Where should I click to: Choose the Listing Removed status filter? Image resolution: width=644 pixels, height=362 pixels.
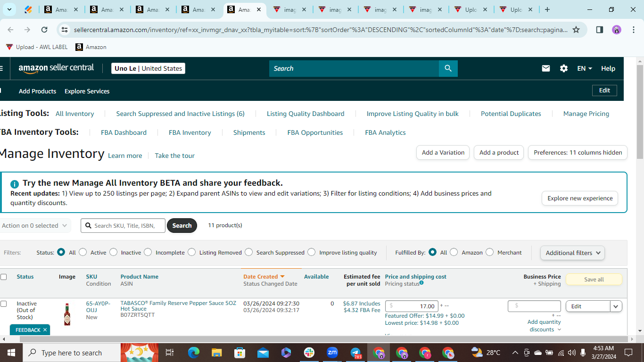pos(192,252)
